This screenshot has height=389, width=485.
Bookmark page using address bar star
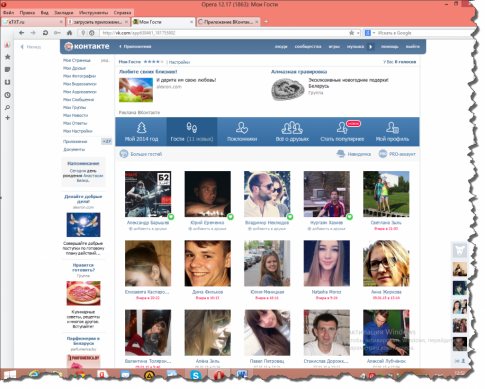351,33
